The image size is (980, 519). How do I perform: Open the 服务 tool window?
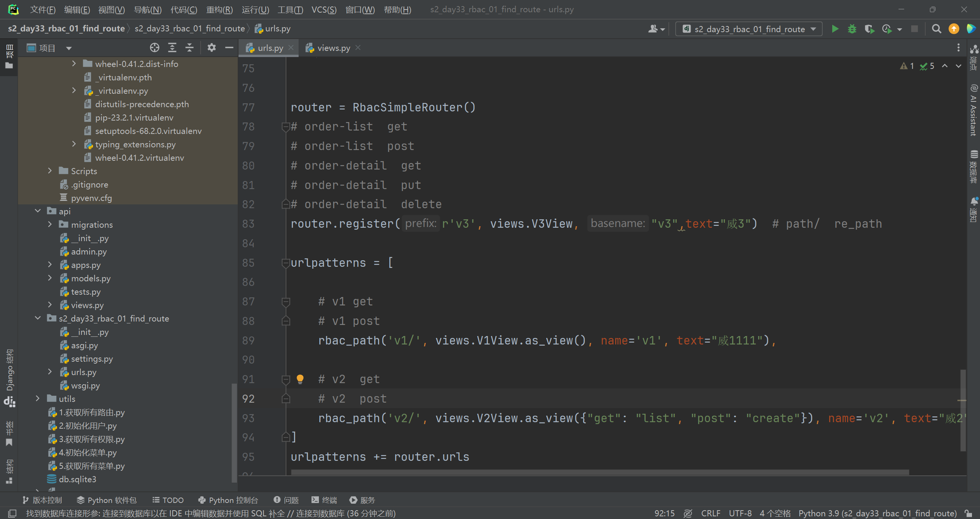pos(362,500)
